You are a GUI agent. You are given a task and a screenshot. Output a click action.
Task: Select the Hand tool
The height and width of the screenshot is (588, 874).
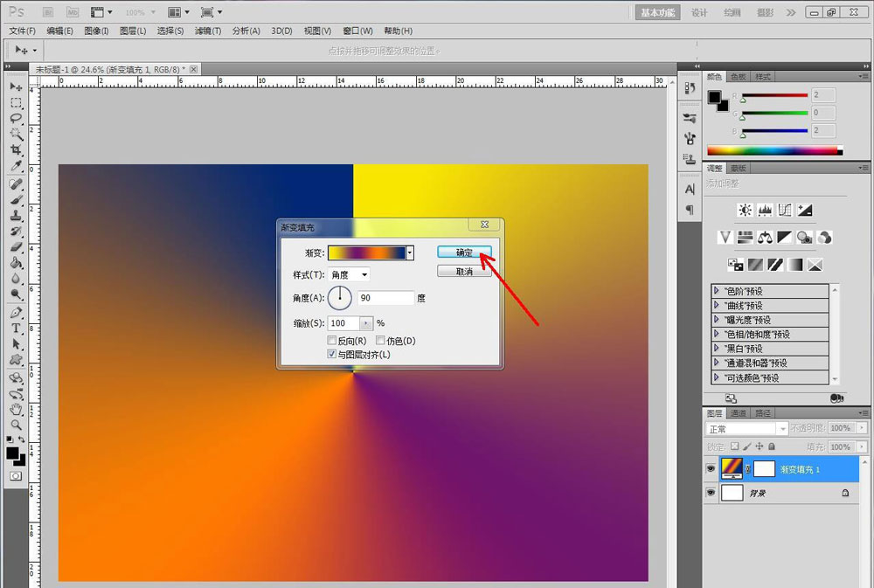click(16, 408)
